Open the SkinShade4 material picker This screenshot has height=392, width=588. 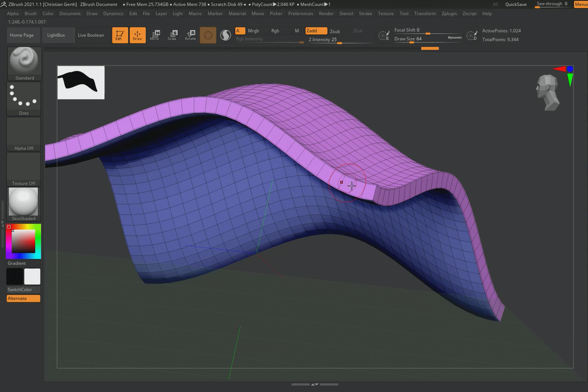(x=24, y=204)
